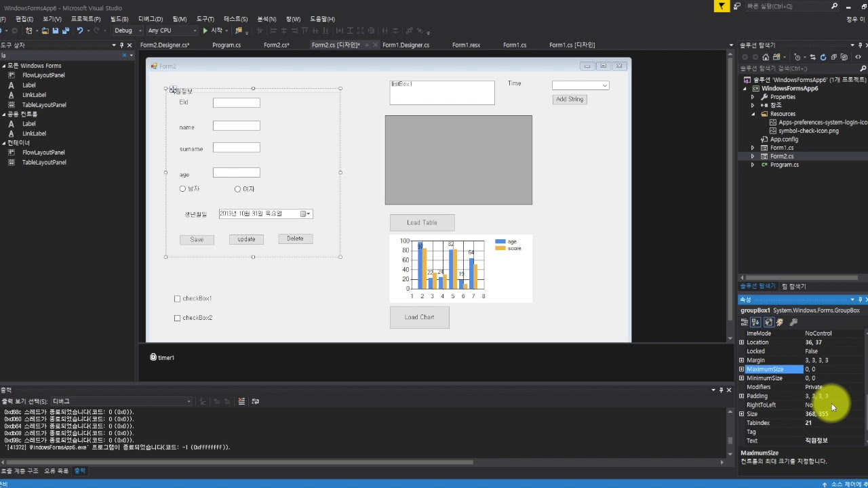Switch to the Program.cs tab
Viewport: 868px width, 488px height.
tap(226, 45)
